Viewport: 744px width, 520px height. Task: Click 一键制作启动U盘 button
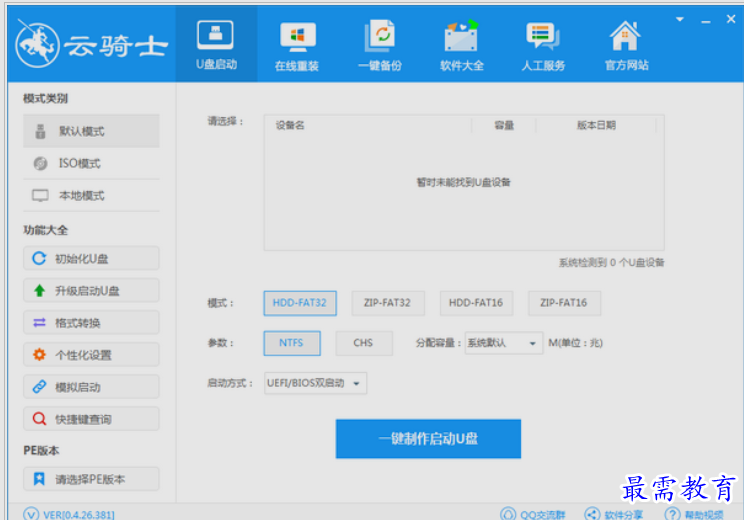[428, 439]
